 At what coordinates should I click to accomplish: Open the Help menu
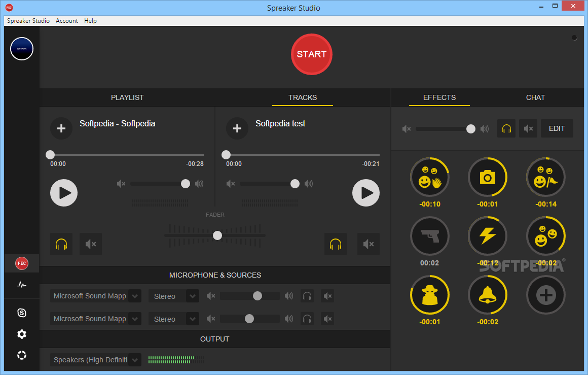(x=90, y=21)
